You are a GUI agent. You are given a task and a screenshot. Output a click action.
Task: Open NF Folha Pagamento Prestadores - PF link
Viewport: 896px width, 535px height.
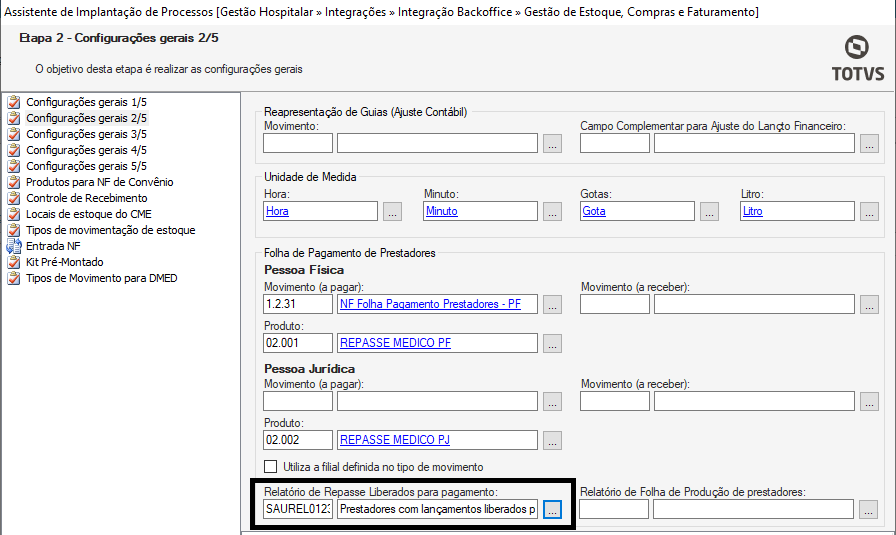(437, 304)
